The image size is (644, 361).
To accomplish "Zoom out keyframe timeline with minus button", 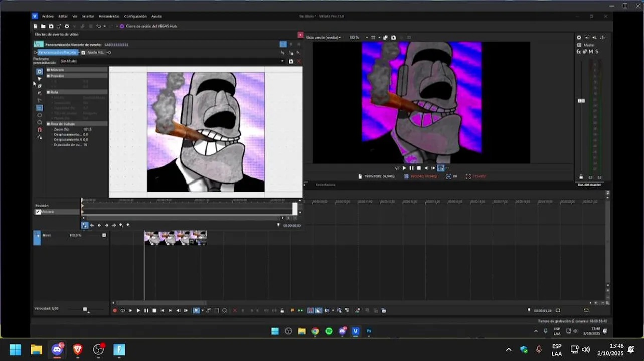I will [x=295, y=218].
